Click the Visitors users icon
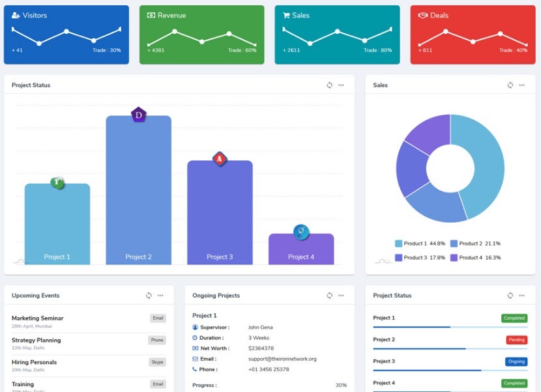 coord(16,15)
